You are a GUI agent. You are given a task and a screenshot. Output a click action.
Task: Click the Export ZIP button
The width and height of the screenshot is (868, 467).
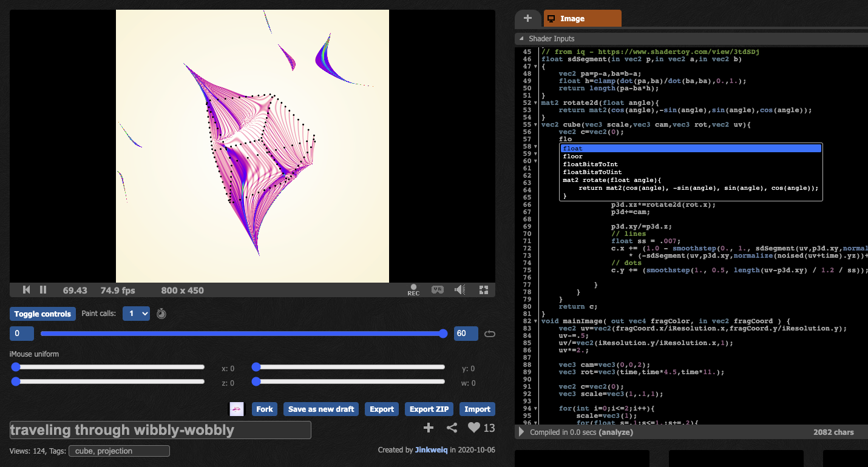click(x=429, y=409)
